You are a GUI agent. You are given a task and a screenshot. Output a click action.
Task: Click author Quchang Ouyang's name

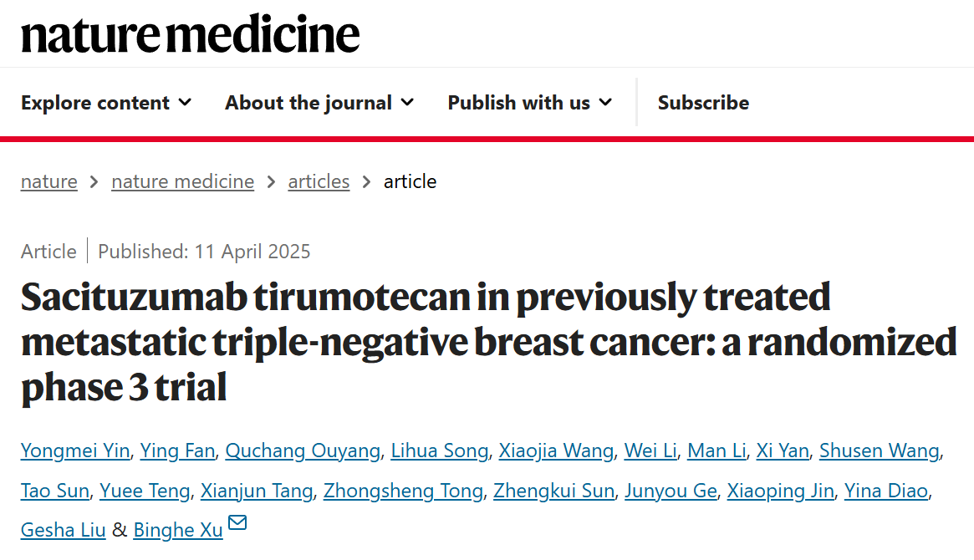click(x=303, y=451)
